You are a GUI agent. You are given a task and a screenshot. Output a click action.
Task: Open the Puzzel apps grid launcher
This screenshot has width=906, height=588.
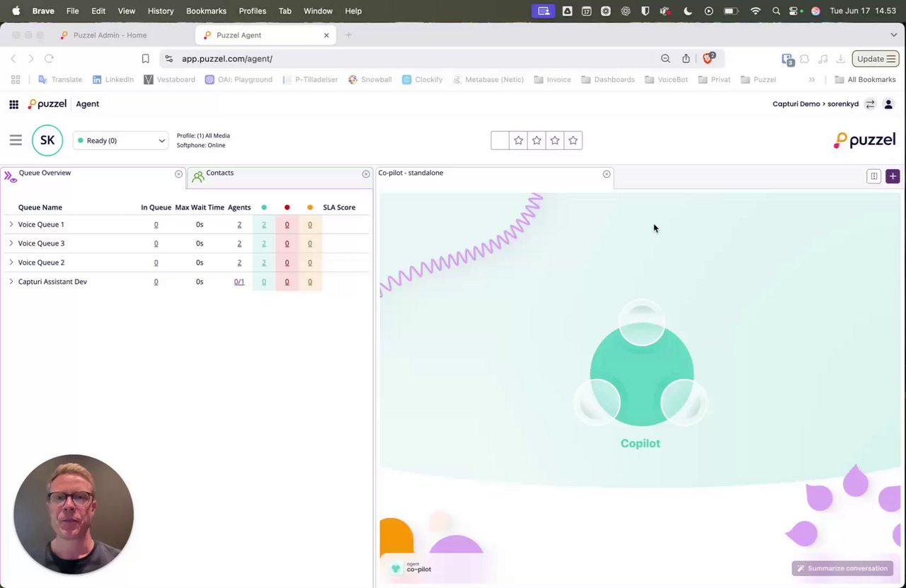click(x=13, y=104)
